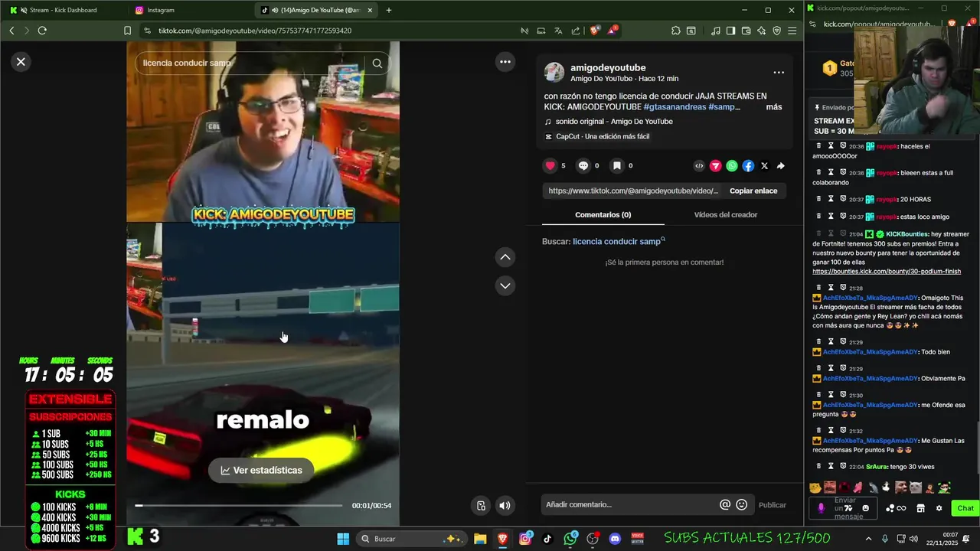Share video to Facebook
980x551 pixels.
click(x=748, y=166)
